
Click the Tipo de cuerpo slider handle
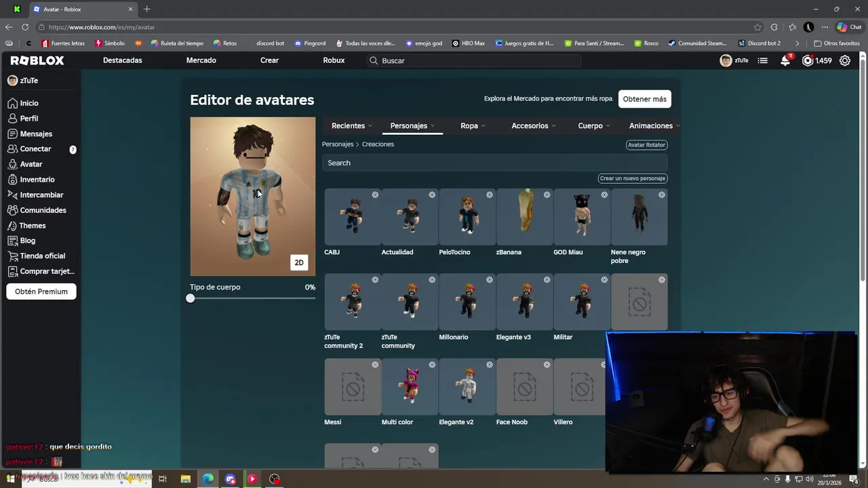click(x=191, y=298)
